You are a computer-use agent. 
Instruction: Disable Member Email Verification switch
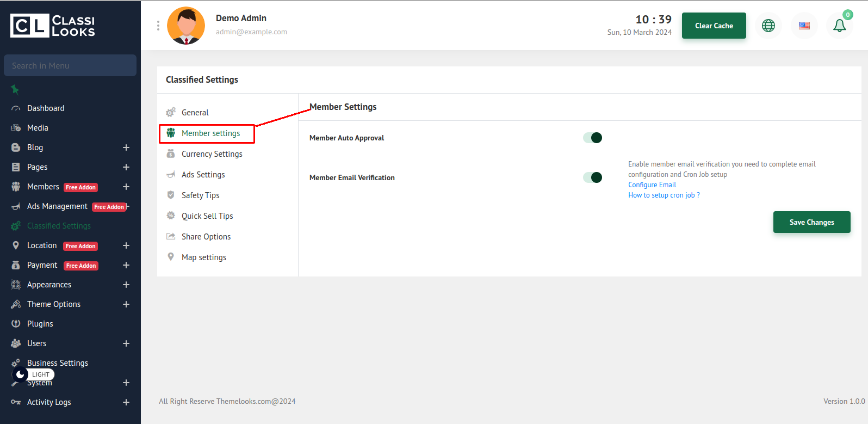click(x=592, y=177)
